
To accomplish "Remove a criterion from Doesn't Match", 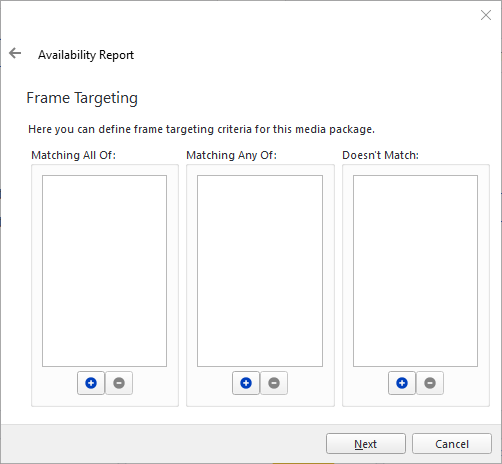I will tap(430, 383).
